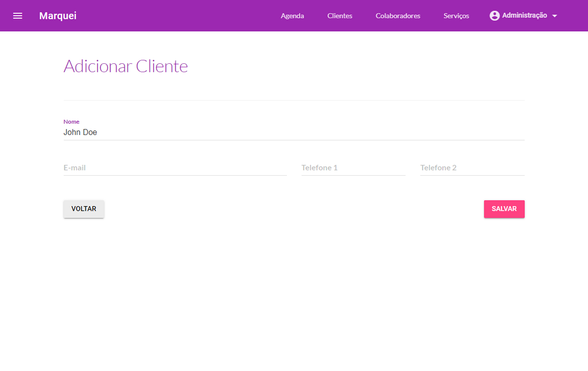The image size is (588, 371).
Task: Click the Telefone 1 field
Action: [353, 168]
